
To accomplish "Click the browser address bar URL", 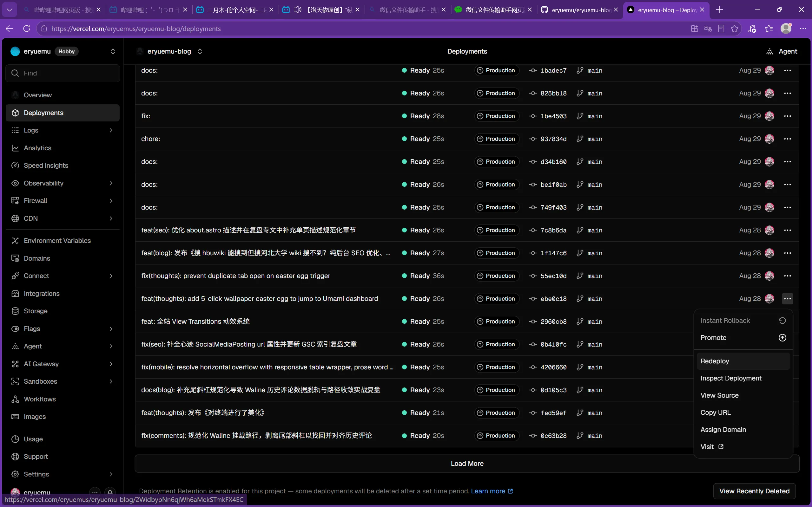I will (x=136, y=29).
